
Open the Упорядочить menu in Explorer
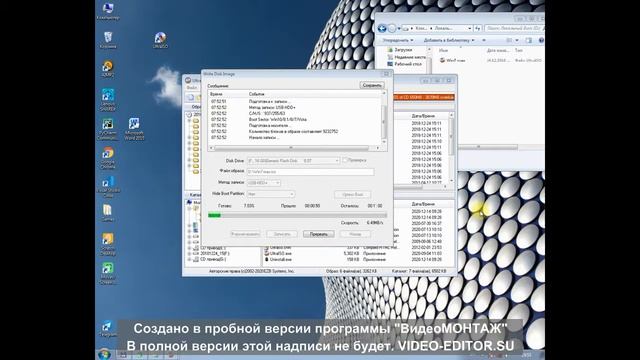[x=398, y=40]
